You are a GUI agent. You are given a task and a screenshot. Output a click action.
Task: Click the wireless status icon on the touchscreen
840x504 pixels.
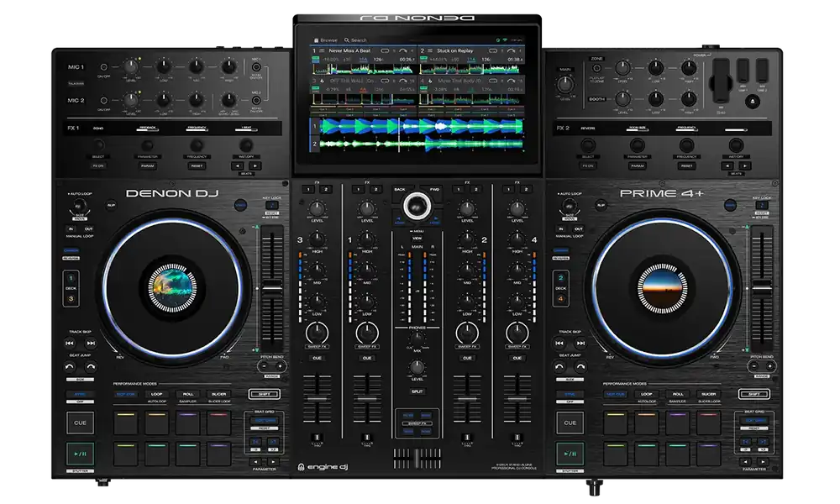tap(505, 40)
